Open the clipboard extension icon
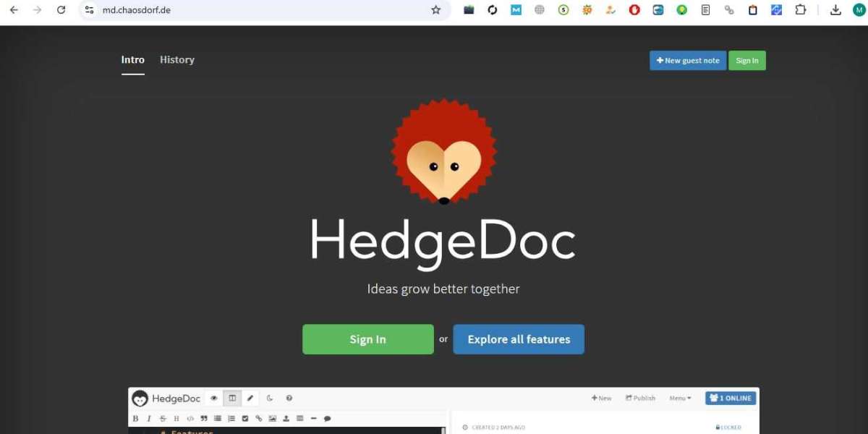Viewport: 868px width, 434px height. tap(753, 10)
